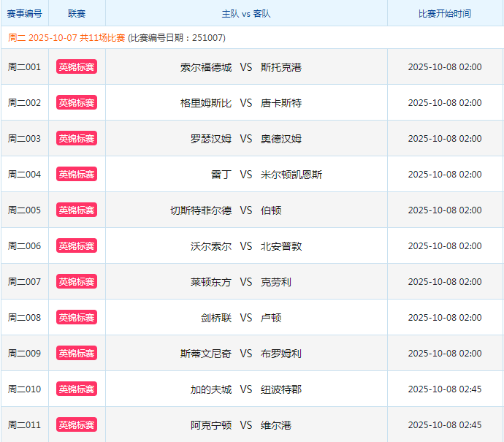Expand the 周二 2025-10-07 date group row
The width and height of the screenshot is (504, 442).
click(x=117, y=38)
